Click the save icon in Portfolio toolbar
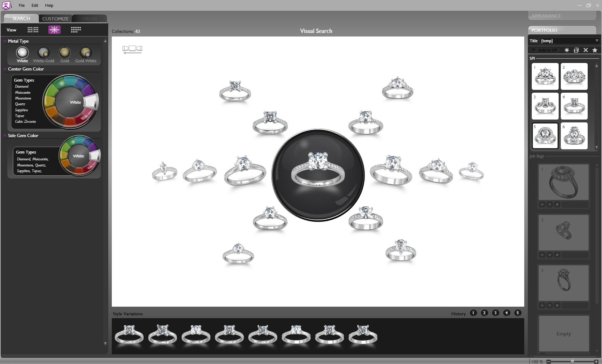 click(576, 50)
